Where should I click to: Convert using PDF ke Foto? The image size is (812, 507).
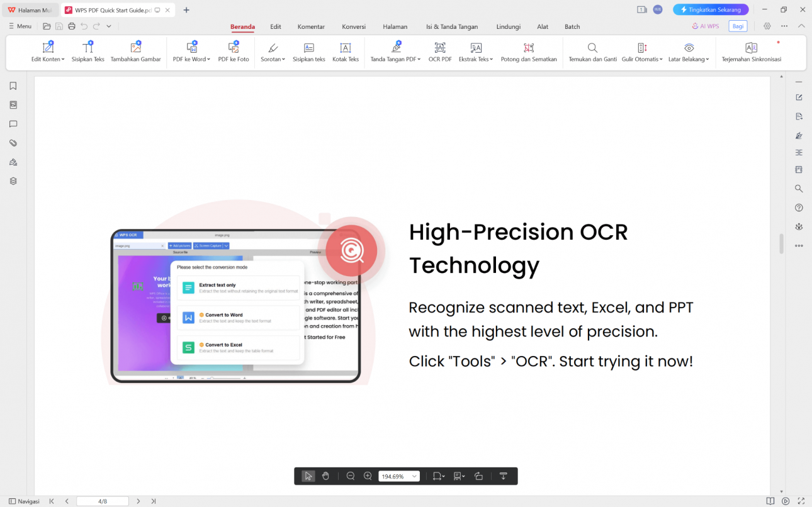[234, 52]
